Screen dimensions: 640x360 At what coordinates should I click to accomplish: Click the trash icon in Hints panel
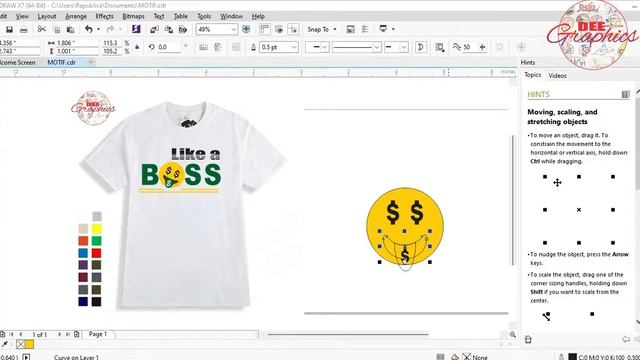coord(528,339)
